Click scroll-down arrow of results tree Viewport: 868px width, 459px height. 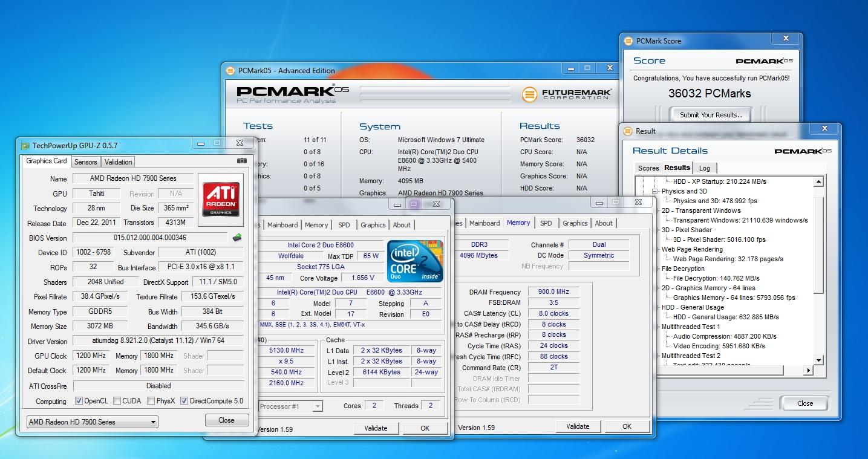click(819, 360)
